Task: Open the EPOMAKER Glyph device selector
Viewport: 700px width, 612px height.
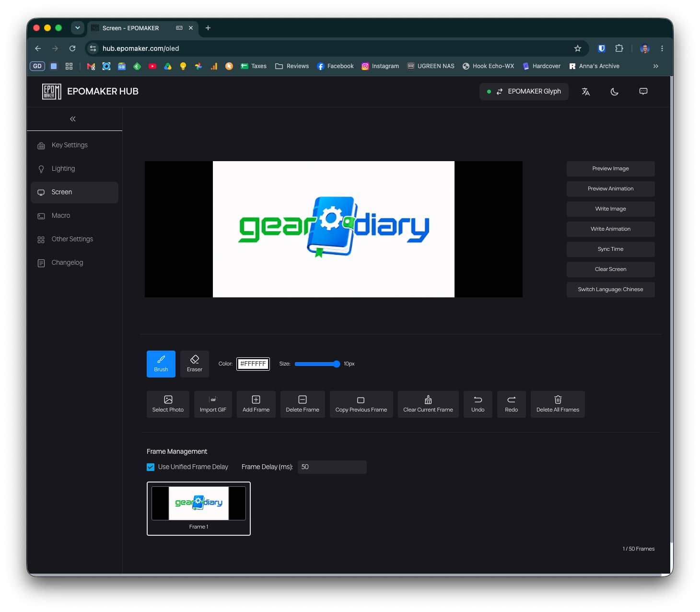Action: [x=524, y=92]
